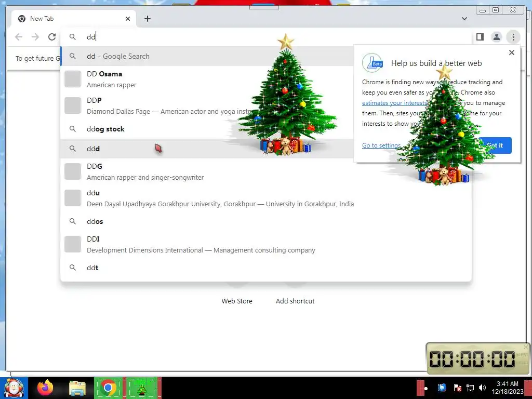Select the 'ddos' suggestion
This screenshot has height=399, width=532.
pyautogui.click(x=266, y=221)
